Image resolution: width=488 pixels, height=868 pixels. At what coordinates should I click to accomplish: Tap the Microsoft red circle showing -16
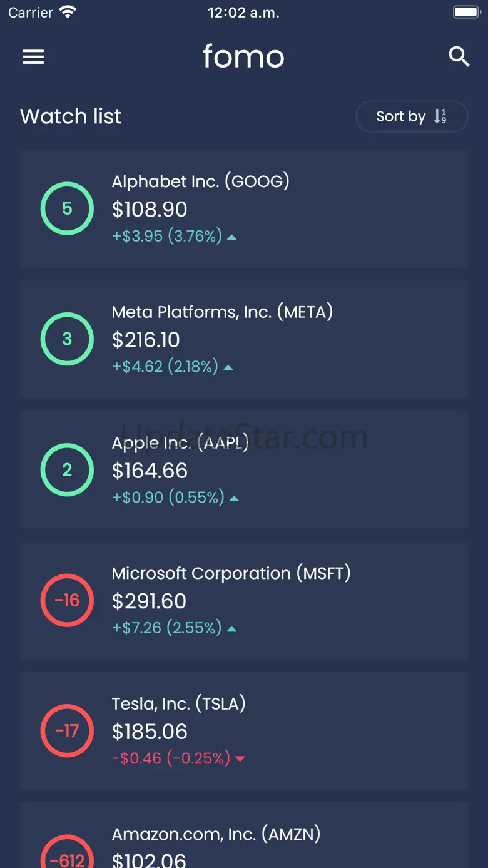tap(67, 600)
